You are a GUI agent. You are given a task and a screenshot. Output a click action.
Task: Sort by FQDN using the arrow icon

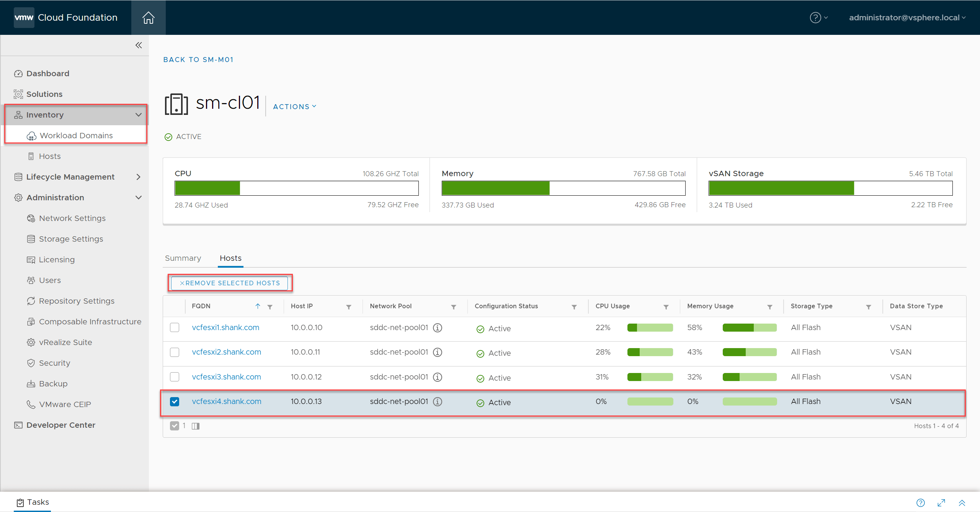click(x=258, y=306)
